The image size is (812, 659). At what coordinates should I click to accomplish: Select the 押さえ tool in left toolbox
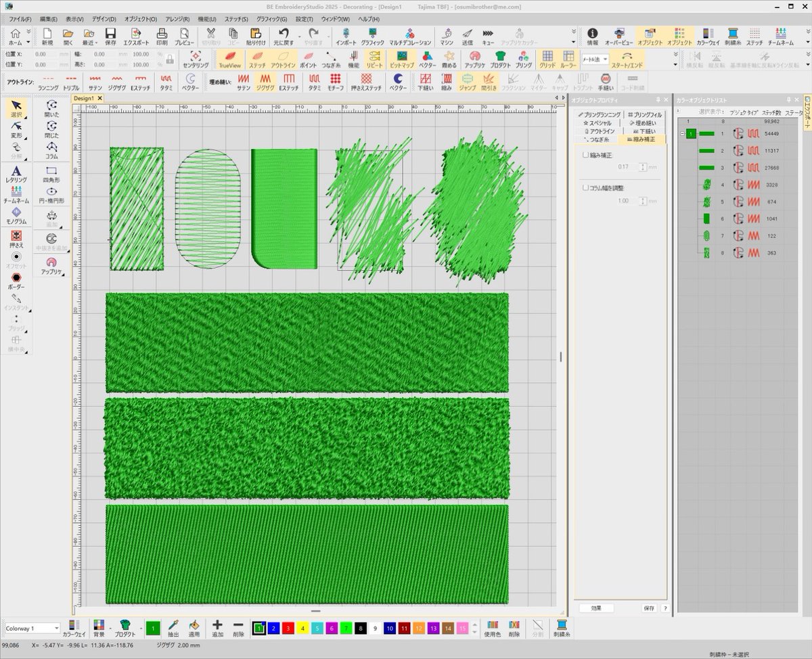coord(17,240)
